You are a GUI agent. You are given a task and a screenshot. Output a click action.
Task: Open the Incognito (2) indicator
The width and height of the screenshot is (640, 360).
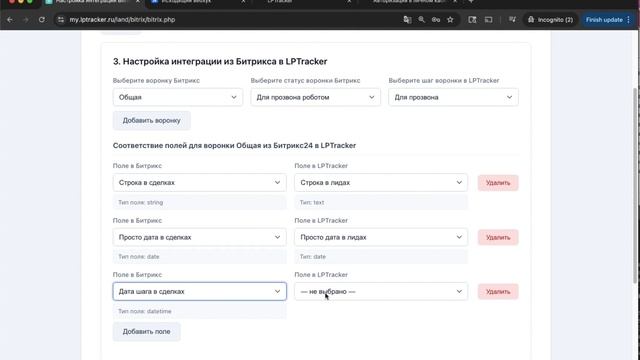point(551,20)
